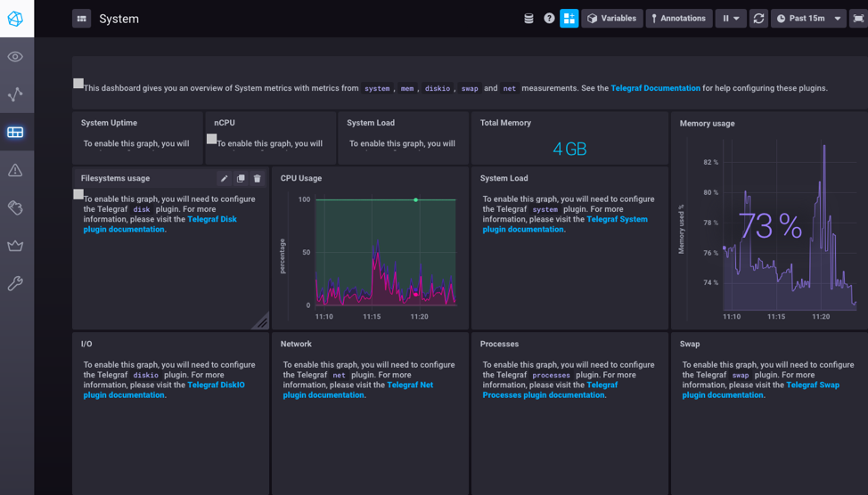Click the add cell button in toolbar
This screenshot has height=495, width=868.
click(569, 19)
